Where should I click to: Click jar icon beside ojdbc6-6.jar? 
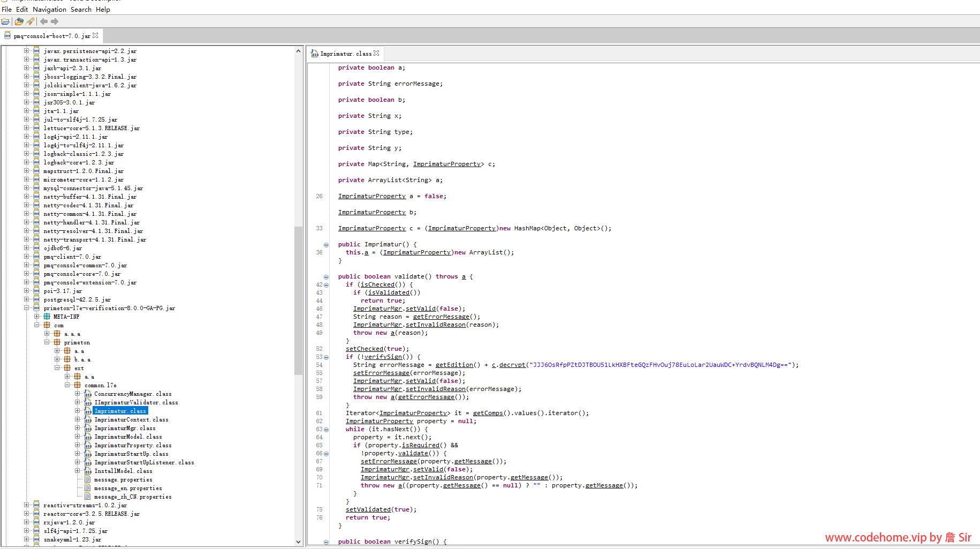click(x=36, y=248)
